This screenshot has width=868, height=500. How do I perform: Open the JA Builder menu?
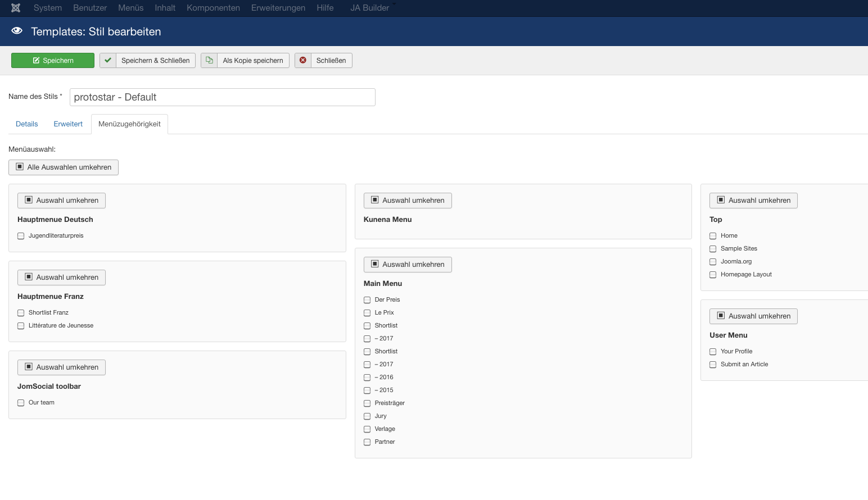[x=370, y=8]
